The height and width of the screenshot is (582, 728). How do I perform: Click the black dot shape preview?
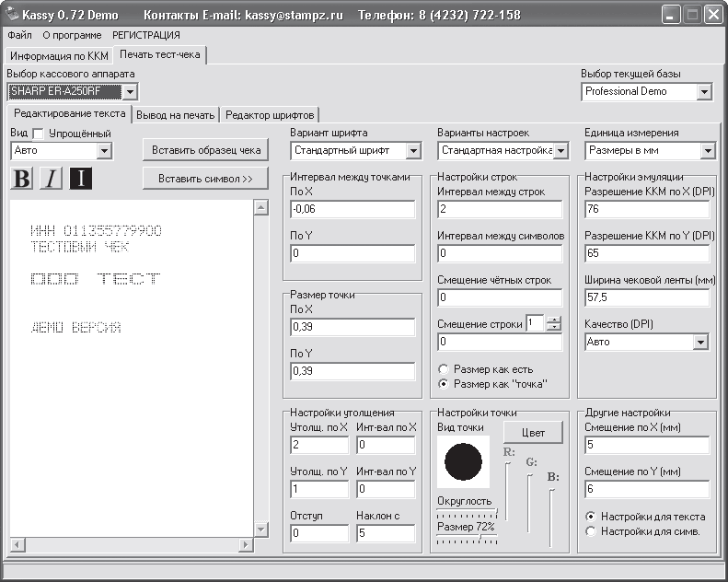tap(463, 462)
